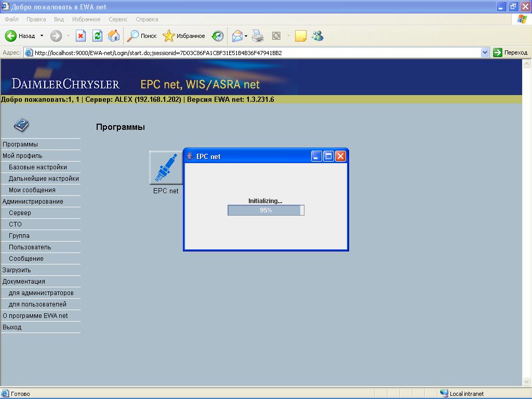Click the grayed Edit icon in toolbar
This screenshot has width=532, height=399.
[x=276, y=36]
